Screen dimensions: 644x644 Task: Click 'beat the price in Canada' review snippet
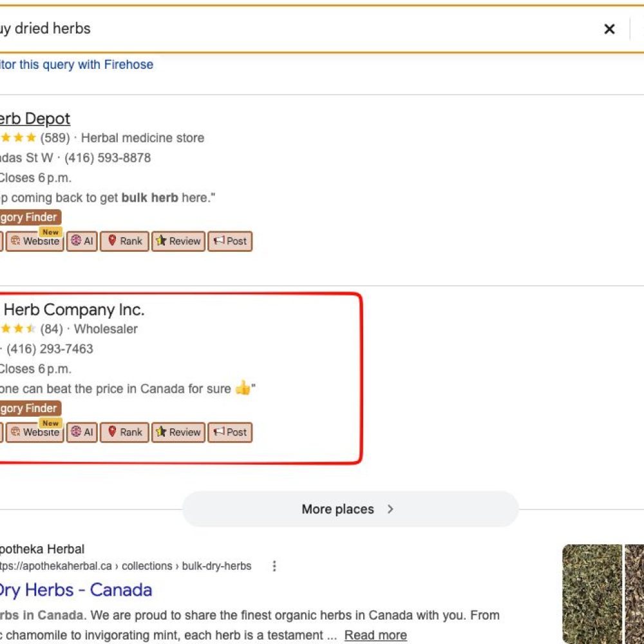(x=128, y=388)
